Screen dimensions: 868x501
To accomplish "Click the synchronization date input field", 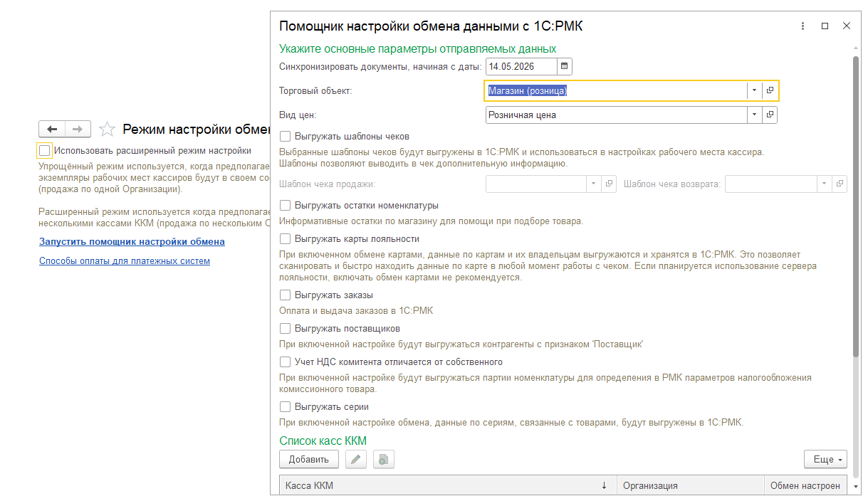I will pos(521,67).
